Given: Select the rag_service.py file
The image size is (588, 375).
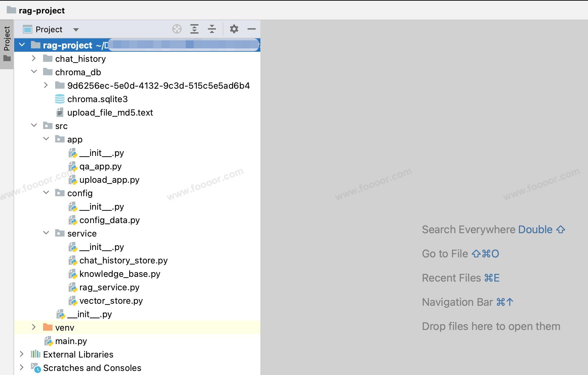Looking at the screenshot, I should (109, 287).
